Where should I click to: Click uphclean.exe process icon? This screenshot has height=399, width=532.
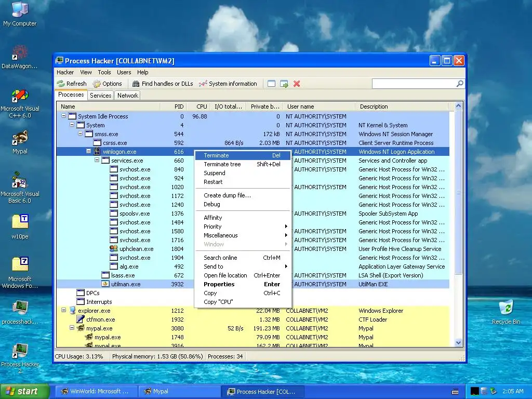[x=114, y=248]
